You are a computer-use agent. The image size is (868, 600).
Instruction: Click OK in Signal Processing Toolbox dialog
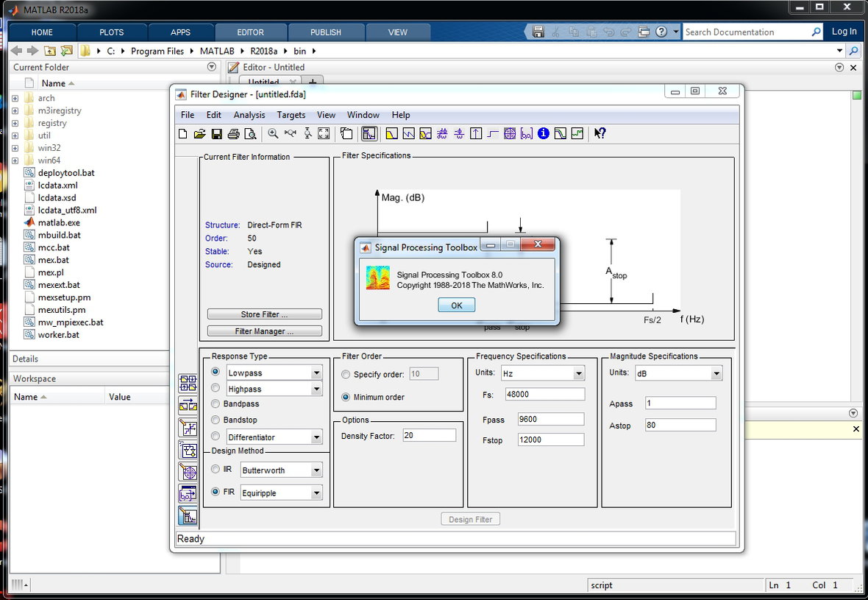pos(456,306)
